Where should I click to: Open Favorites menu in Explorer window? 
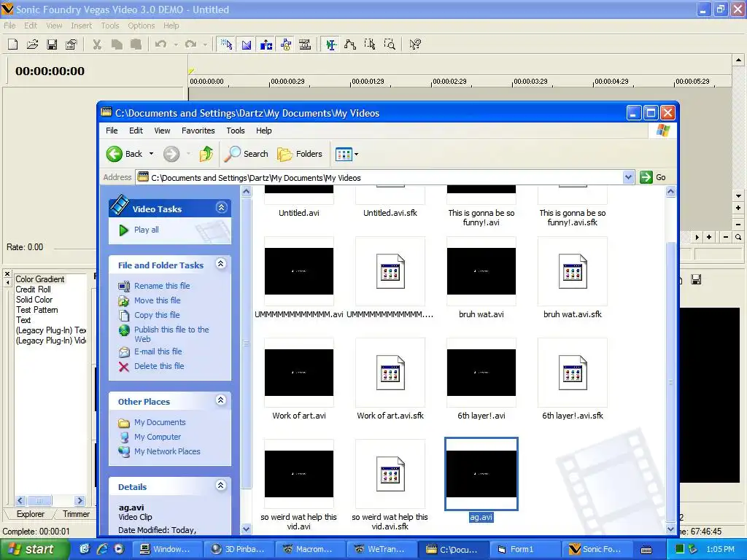198,131
